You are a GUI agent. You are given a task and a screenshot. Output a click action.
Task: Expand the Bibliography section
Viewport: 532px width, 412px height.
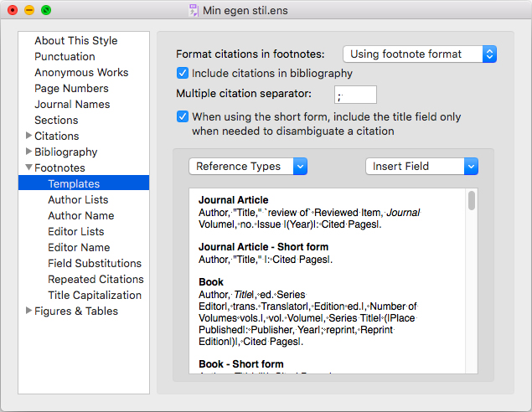(x=28, y=152)
